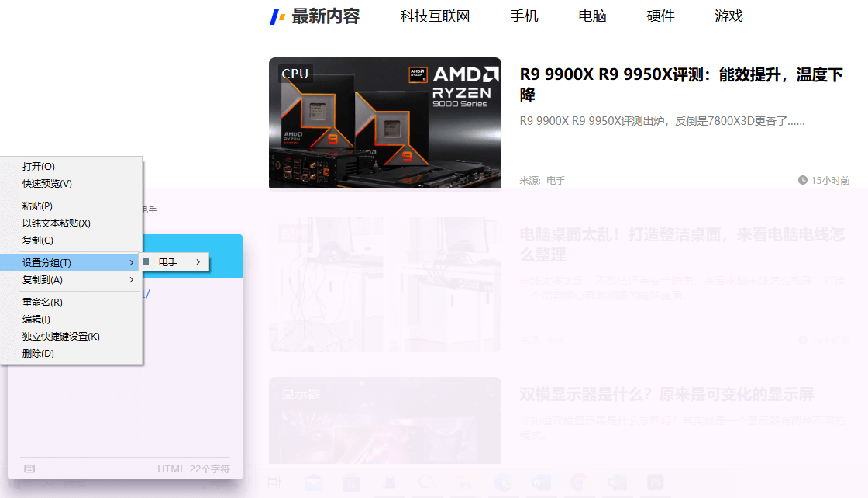Switch to the 硬件 navigation tab
This screenshot has width=868, height=498.
(x=660, y=16)
